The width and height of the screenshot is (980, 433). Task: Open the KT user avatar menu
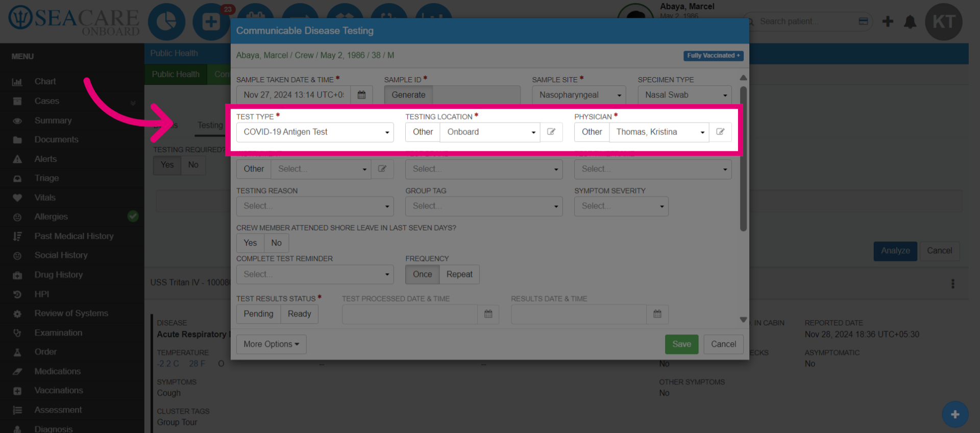coord(944,21)
